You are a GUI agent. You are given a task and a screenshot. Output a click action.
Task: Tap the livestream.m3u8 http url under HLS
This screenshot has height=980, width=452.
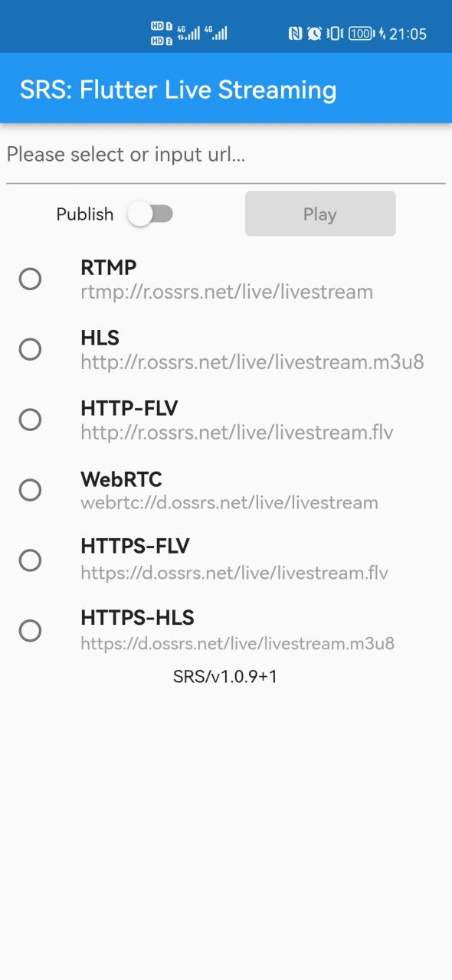252,362
